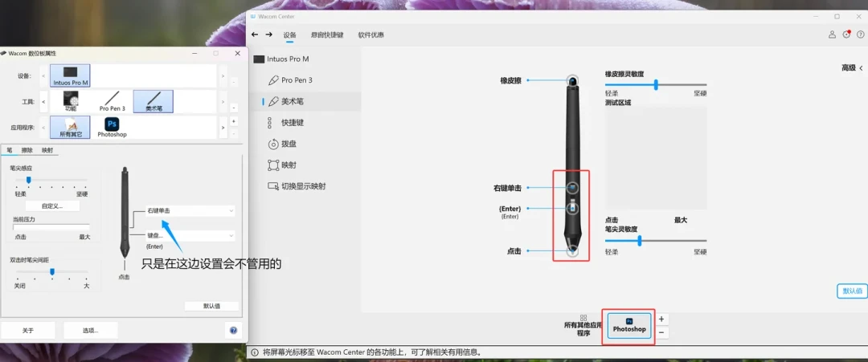Image resolution: width=868 pixels, height=362 pixels.
Task: Select Pro Pen 3 tool in properties
Action: (113, 101)
